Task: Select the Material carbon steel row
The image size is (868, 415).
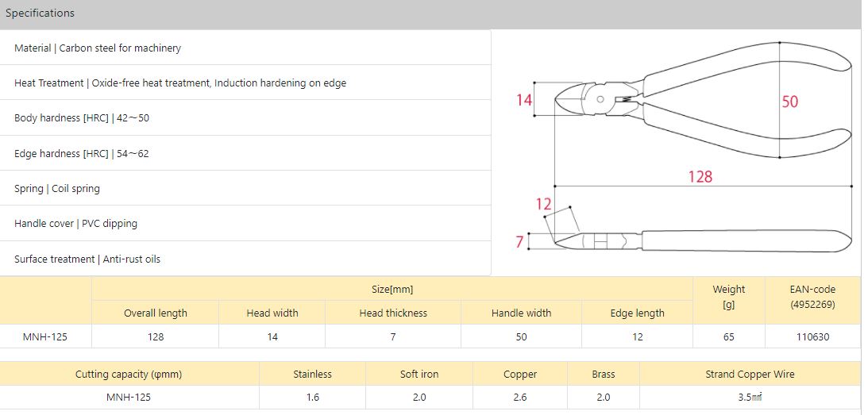Action: [x=98, y=48]
